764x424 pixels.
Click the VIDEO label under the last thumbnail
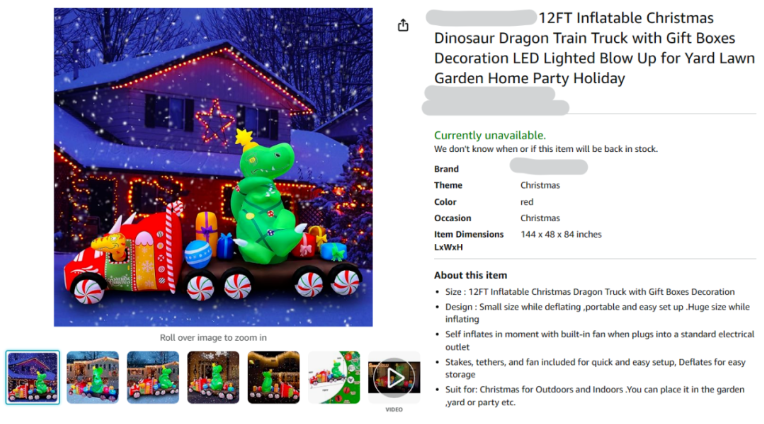pos(394,409)
